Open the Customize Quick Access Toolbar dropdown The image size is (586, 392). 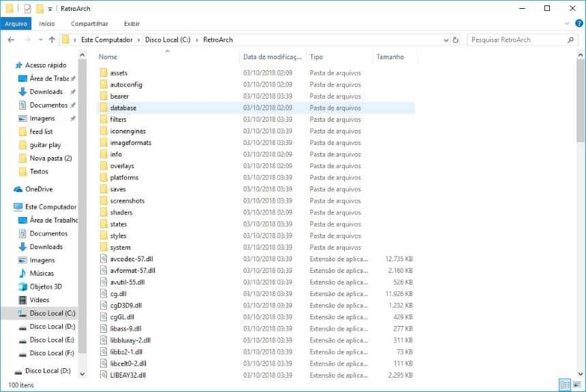(50, 9)
